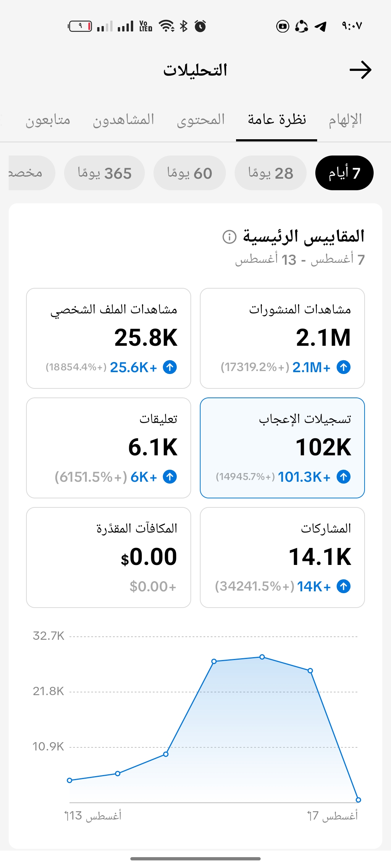Tap the Telegram icon in status bar
The width and height of the screenshot is (391, 868).
(x=320, y=26)
